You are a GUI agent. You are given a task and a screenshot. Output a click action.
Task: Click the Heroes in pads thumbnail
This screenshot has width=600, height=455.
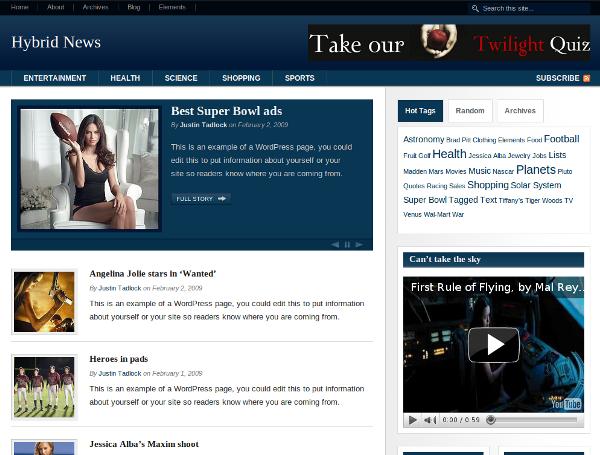pos(44,387)
